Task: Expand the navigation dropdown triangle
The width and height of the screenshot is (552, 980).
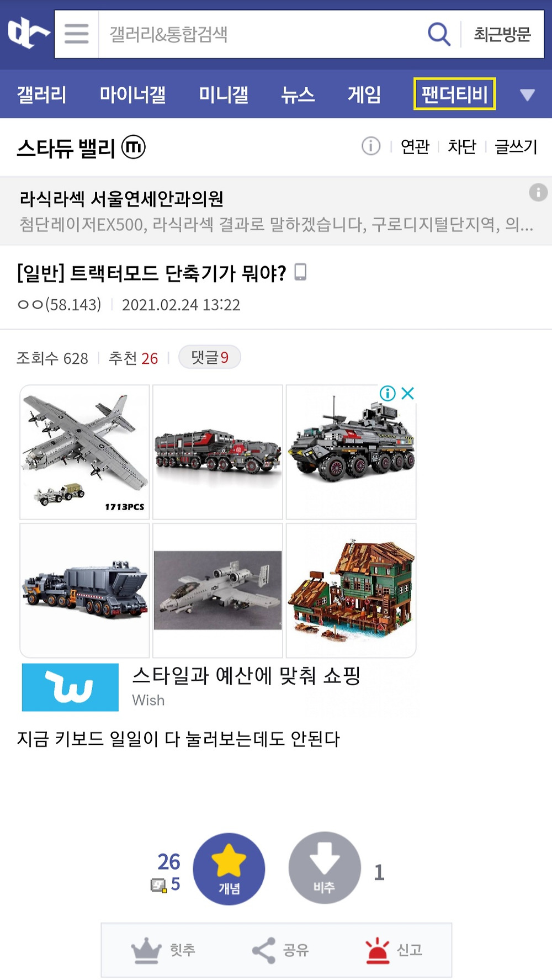Action: click(527, 94)
